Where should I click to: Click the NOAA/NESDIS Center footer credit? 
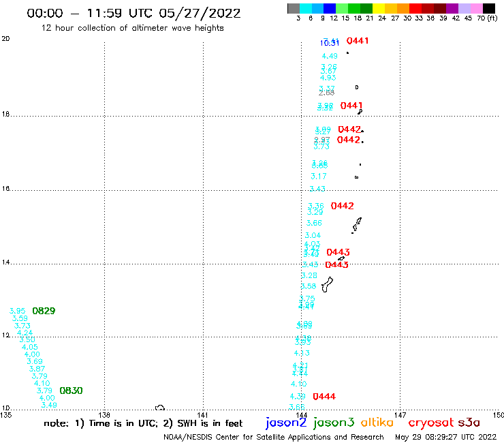(274, 438)
